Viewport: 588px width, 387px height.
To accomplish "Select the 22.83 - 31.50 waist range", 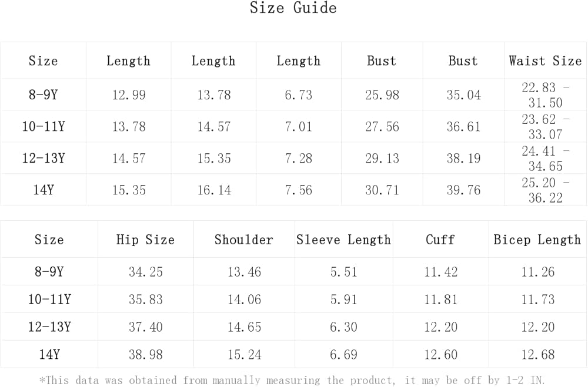I will pos(545,95).
